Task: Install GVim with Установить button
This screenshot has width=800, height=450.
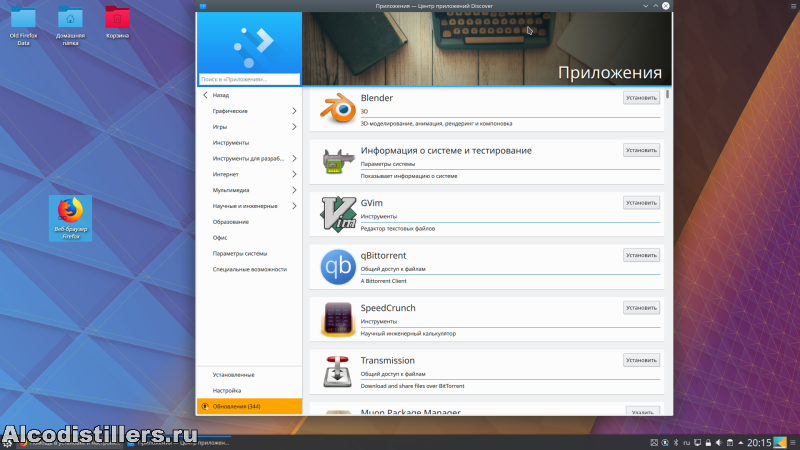Action: point(641,203)
